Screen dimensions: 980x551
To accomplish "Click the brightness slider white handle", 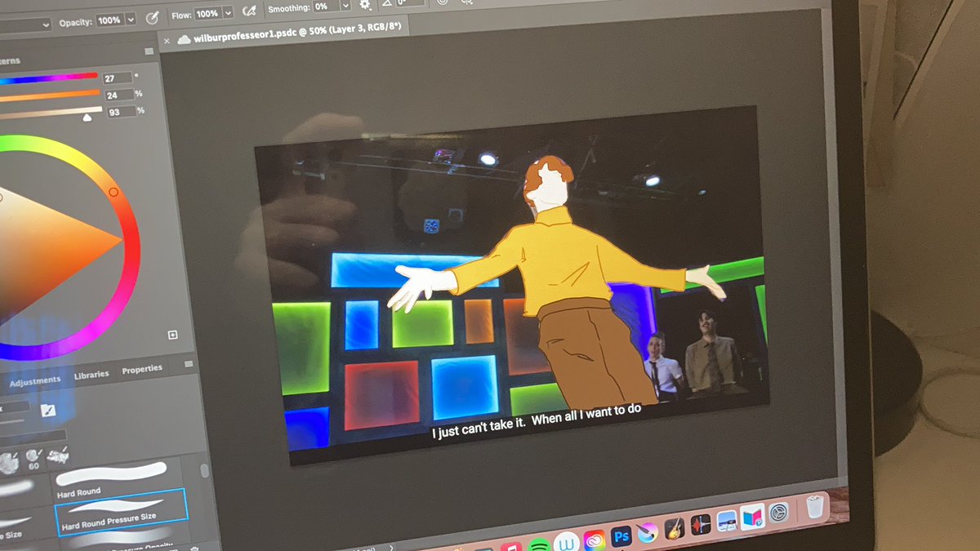I will point(87,118).
